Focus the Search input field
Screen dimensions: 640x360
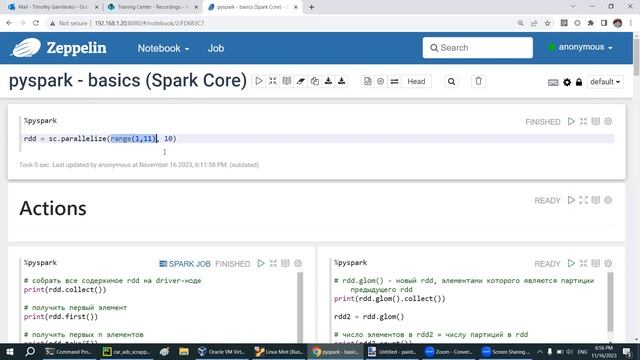[x=478, y=48]
